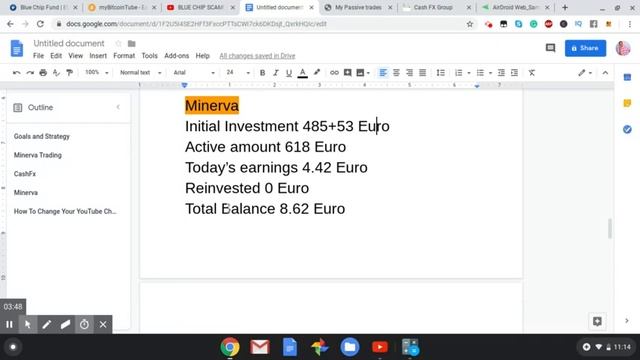Open Line spacing options

(x=440, y=73)
